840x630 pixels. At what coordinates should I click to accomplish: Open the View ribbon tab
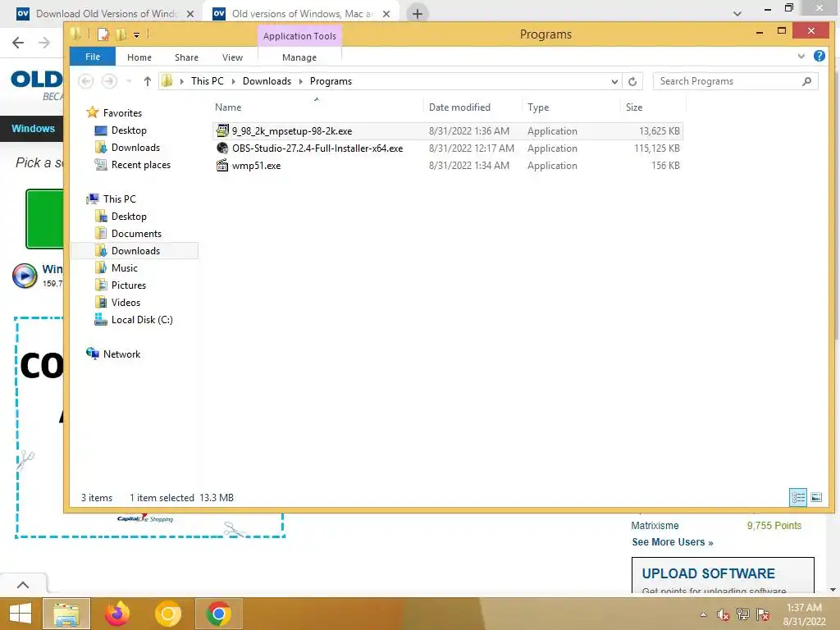pos(232,57)
